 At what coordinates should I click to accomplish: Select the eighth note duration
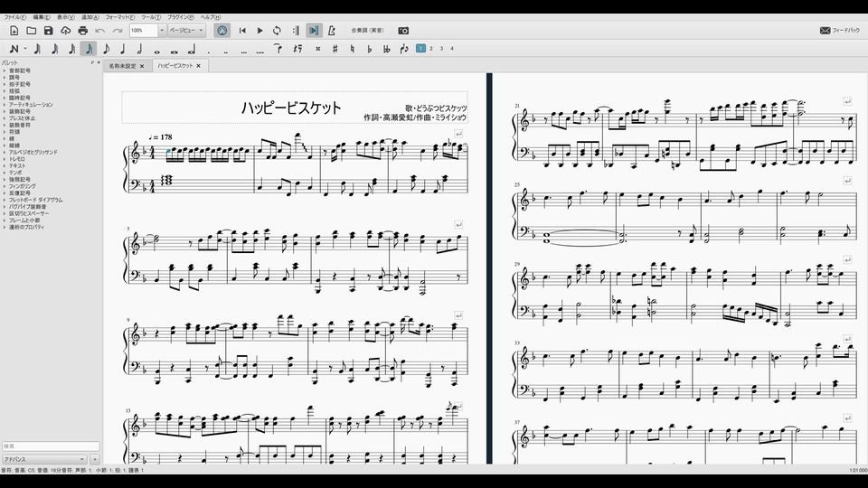click(x=107, y=49)
